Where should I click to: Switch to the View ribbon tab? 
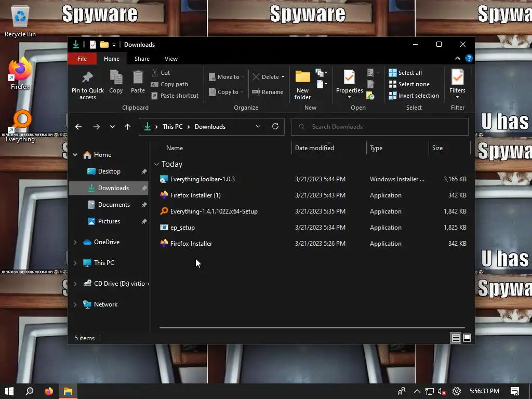[x=171, y=59]
